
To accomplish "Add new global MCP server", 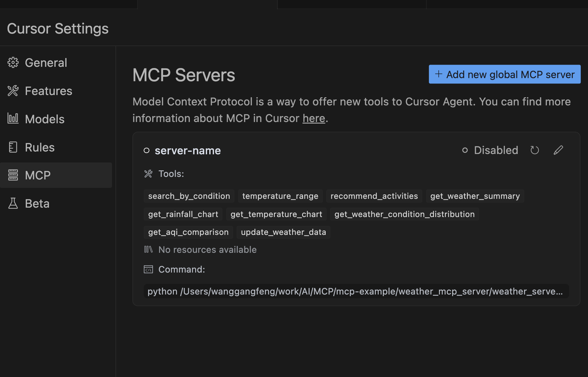I will [x=505, y=74].
